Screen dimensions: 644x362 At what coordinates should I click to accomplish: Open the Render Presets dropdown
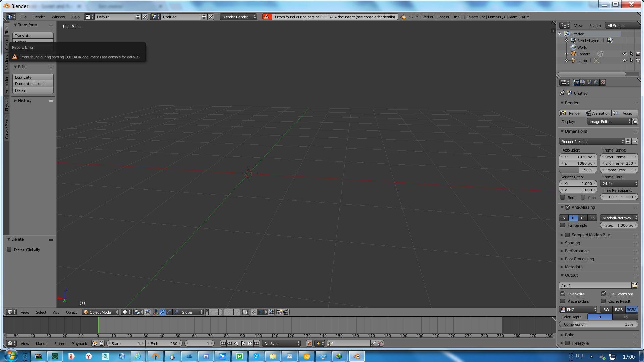click(592, 141)
